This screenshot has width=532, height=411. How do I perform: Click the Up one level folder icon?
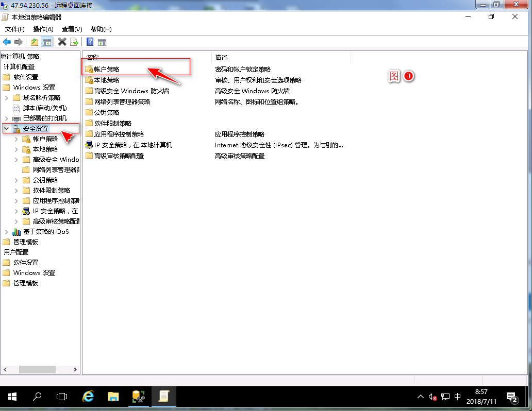pos(35,42)
